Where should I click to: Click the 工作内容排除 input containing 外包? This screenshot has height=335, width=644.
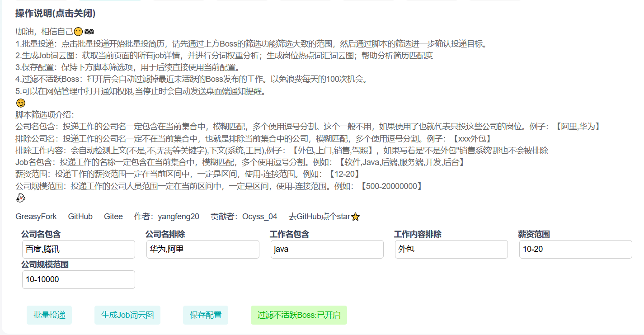point(451,249)
